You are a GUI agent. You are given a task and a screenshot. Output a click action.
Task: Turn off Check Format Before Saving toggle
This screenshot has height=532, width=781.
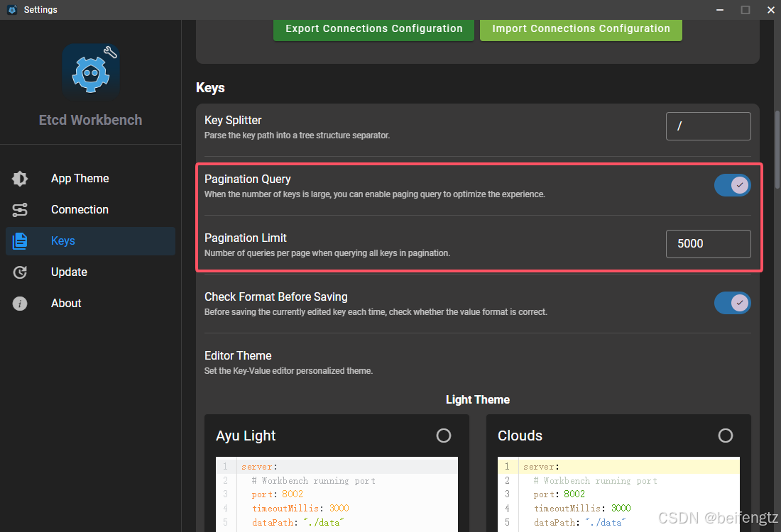pyautogui.click(x=732, y=303)
